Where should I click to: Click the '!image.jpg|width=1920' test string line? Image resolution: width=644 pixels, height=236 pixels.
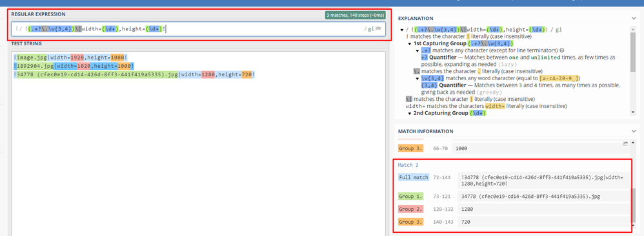point(70,58)
